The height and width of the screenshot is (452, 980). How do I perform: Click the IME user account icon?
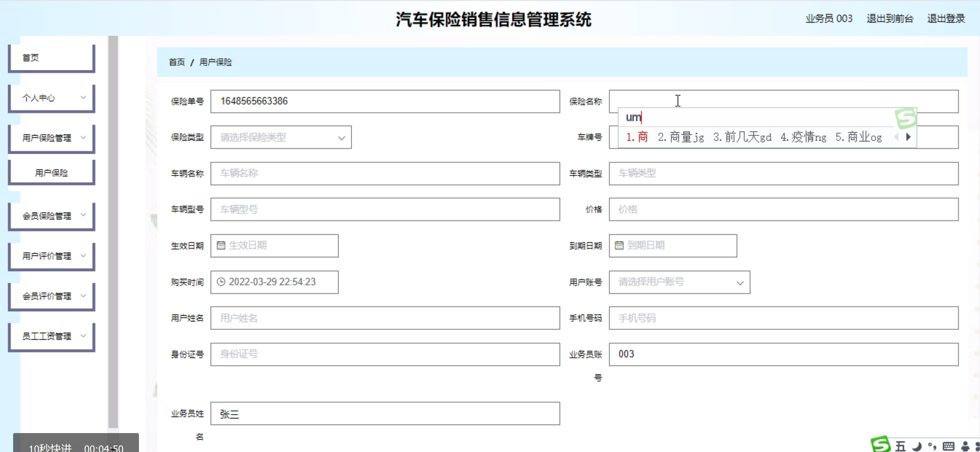pos(965,446)
